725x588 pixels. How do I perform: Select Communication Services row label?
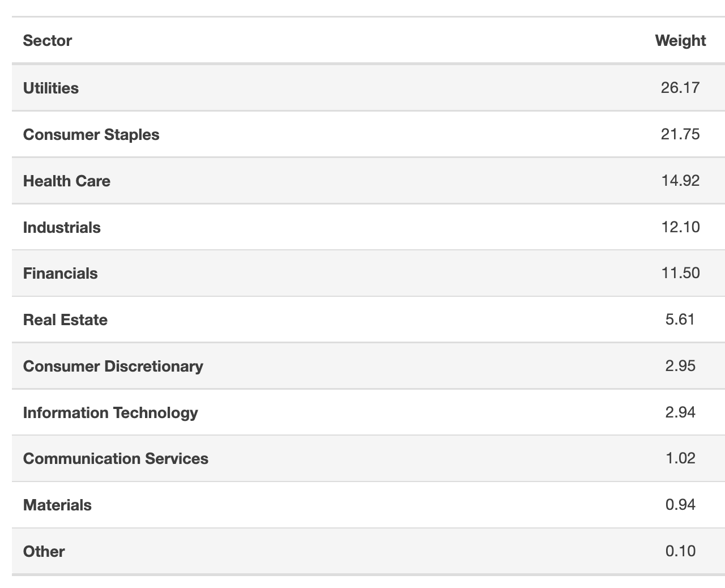116,459
